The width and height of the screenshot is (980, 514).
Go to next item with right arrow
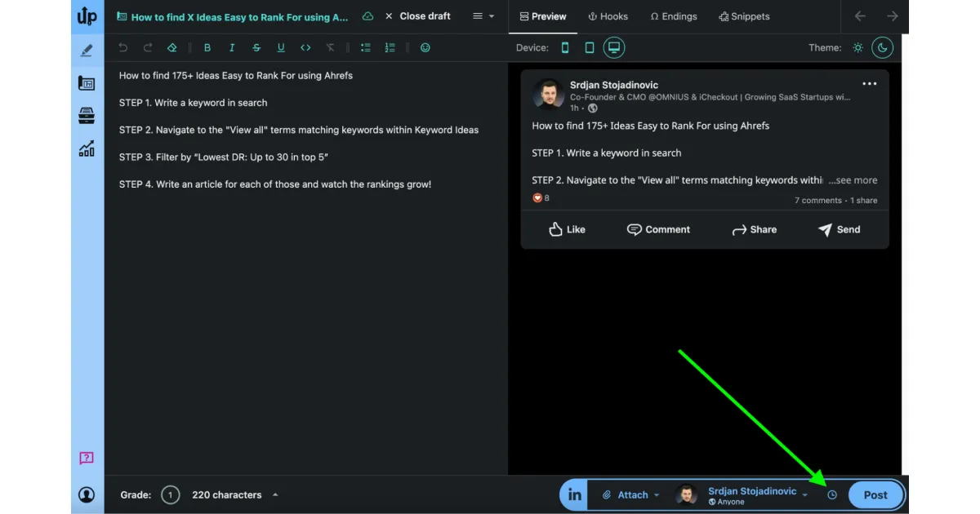tap(893, 16)
